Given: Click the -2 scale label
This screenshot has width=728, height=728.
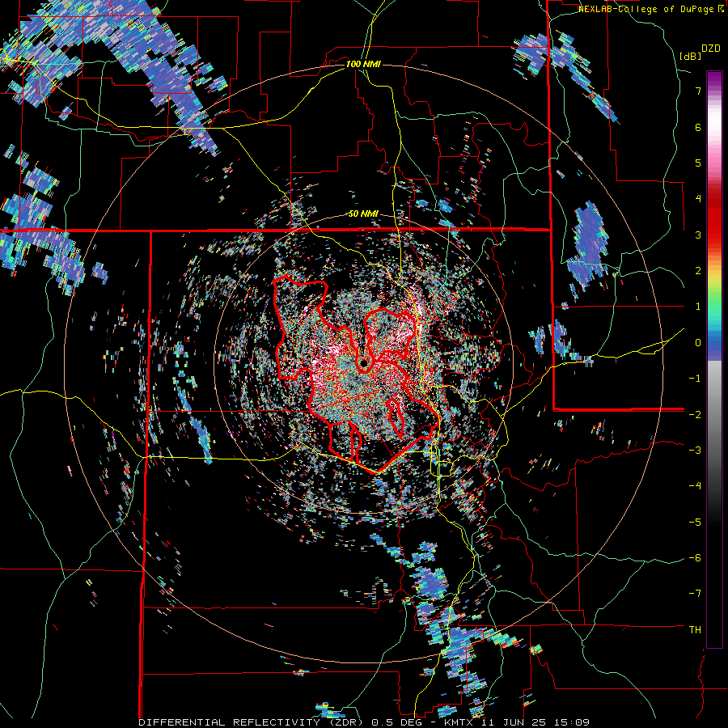Looking at the screenshot, I should (695, 414).
